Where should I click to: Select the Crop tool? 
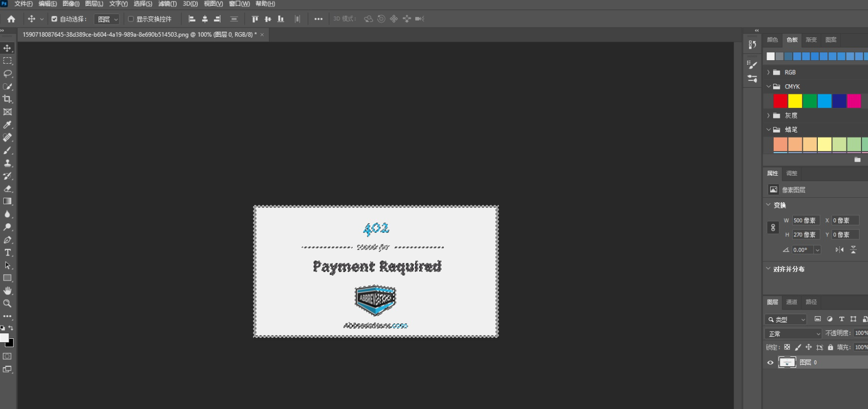(x=8, y=99)
